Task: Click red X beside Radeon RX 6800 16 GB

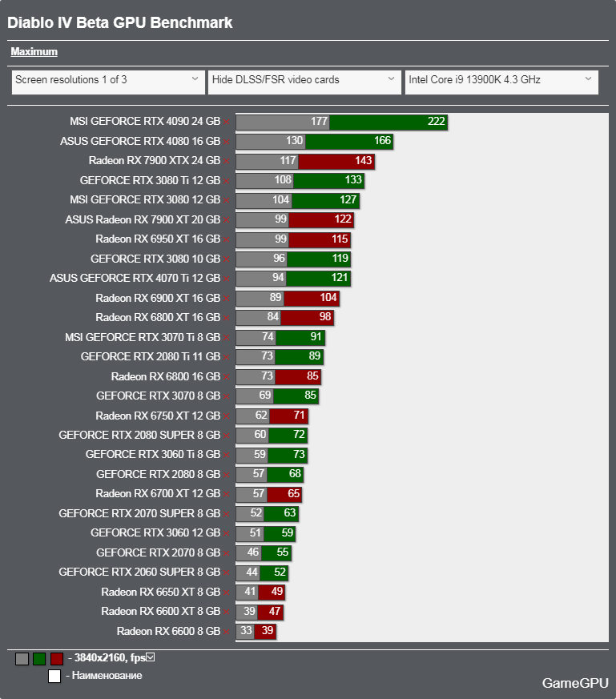Action: pyautogui.click(x=227, y=377)
